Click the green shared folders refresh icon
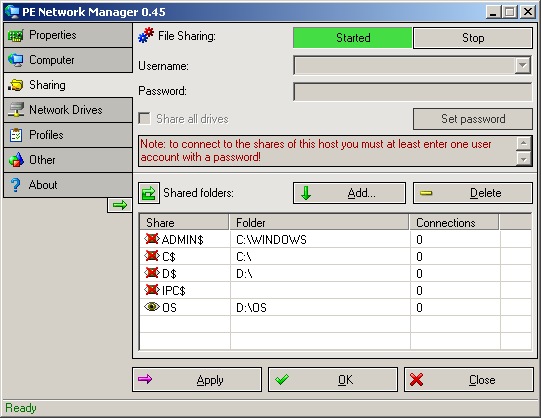Viewport: 541px width, 418px height. pyautogui.click(x=149, y=193)
